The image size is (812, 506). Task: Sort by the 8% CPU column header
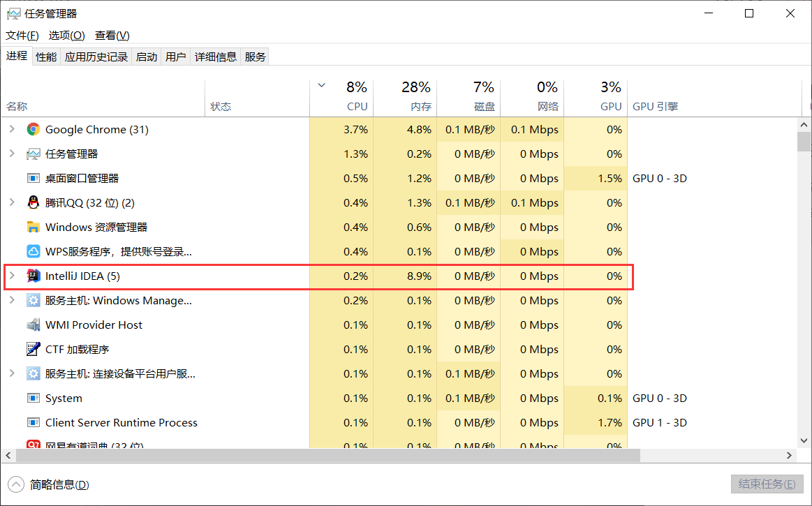coord(341,98)
